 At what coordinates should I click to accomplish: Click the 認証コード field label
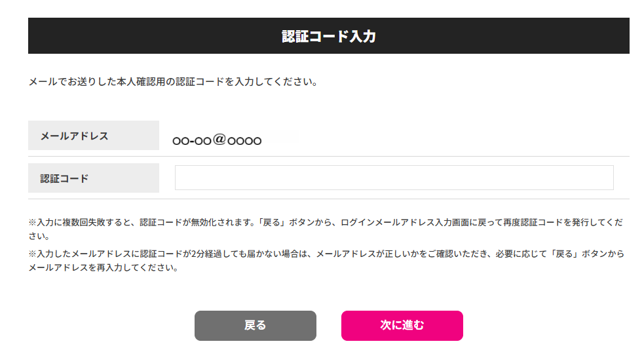[64, 178]
